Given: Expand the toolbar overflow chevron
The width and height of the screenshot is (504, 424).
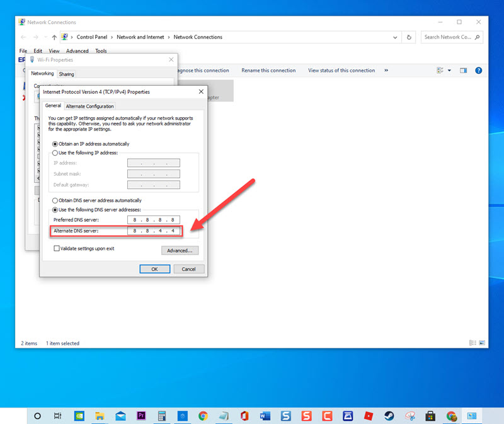Looking at the screenshot, I should [385, 71].
